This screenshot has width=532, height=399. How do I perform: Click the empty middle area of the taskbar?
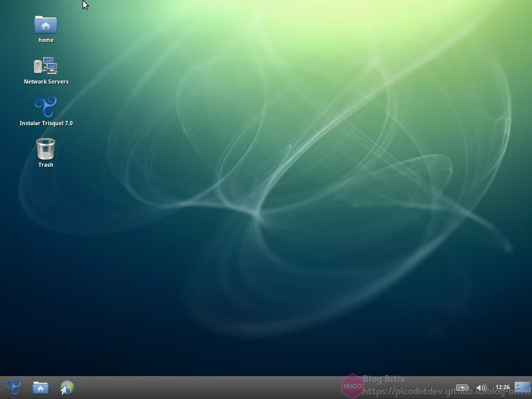[208, 388]
